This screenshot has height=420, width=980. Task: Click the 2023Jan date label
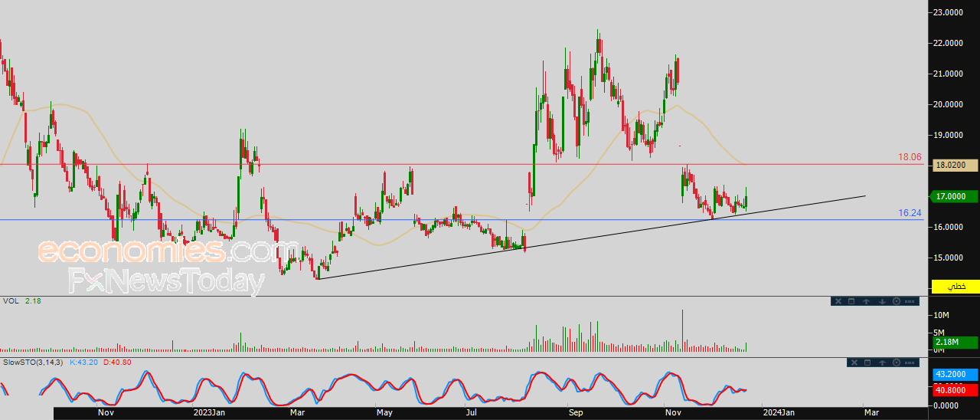pyautogui.click(x=209, y=412)
